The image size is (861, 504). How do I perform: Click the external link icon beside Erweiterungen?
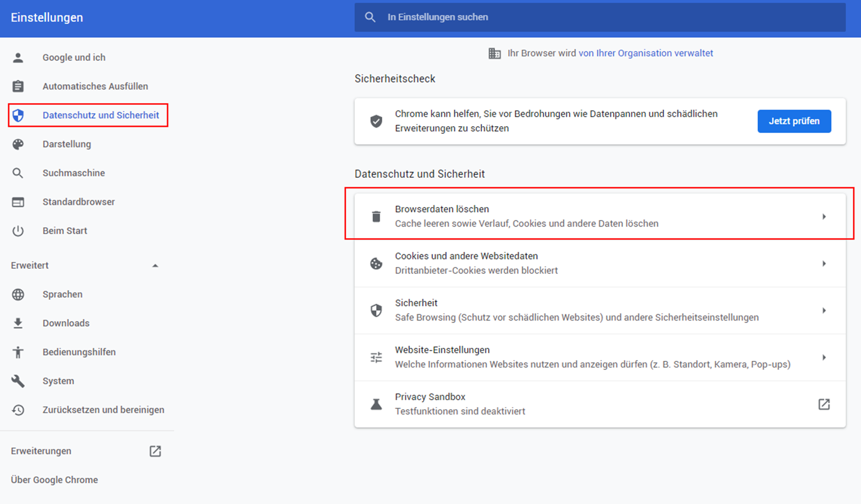[x=155, y=451]
